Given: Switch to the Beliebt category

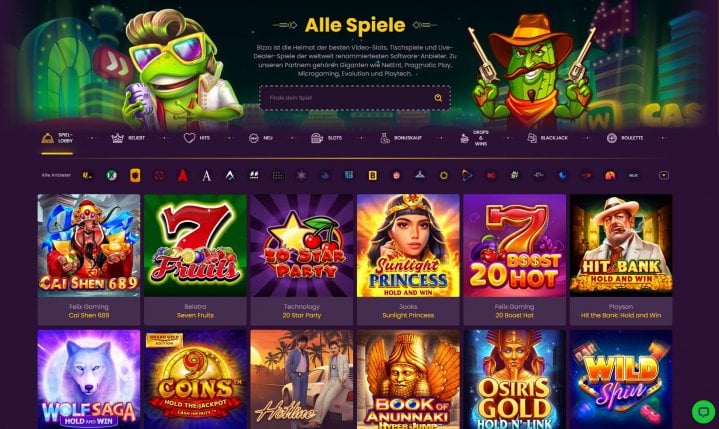Looking at the screenshot, I should point(128,138).
